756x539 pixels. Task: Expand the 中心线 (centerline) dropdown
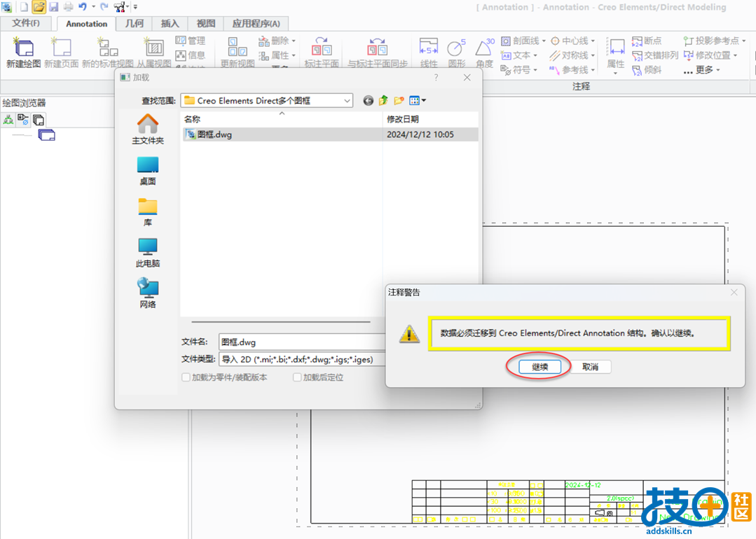point(593,41)
